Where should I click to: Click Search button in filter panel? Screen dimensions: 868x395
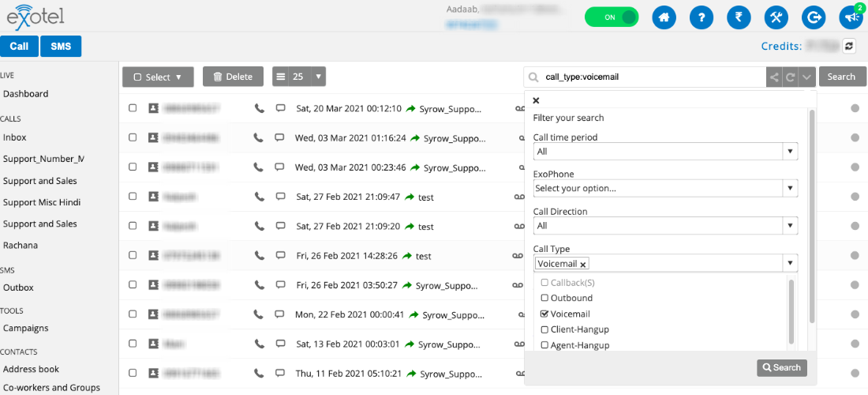[x=782, y=367]
